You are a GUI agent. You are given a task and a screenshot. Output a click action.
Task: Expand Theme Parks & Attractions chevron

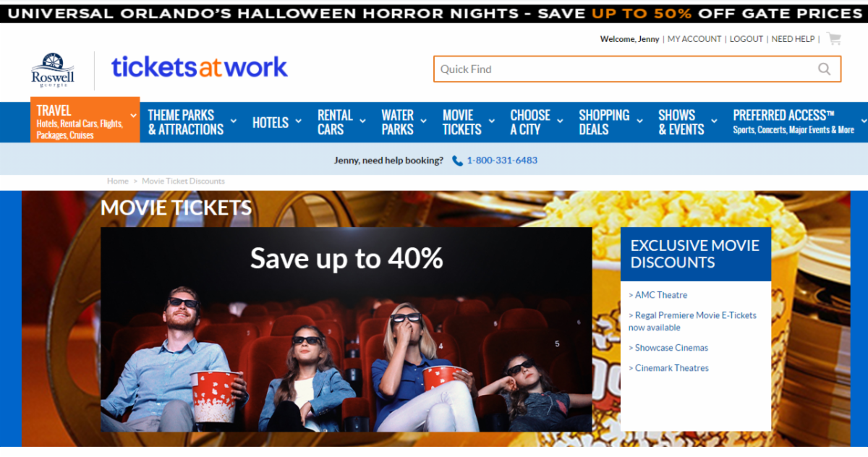(233, 121)
